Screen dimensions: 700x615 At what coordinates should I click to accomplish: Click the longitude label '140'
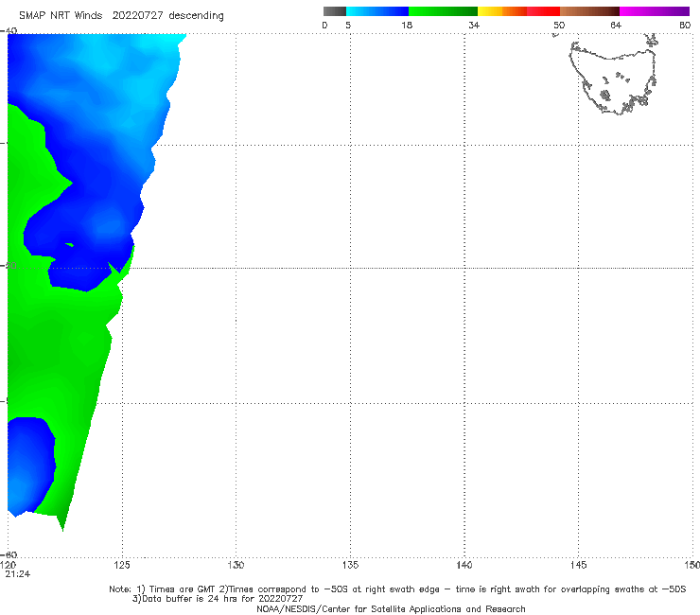coord(464,566)
